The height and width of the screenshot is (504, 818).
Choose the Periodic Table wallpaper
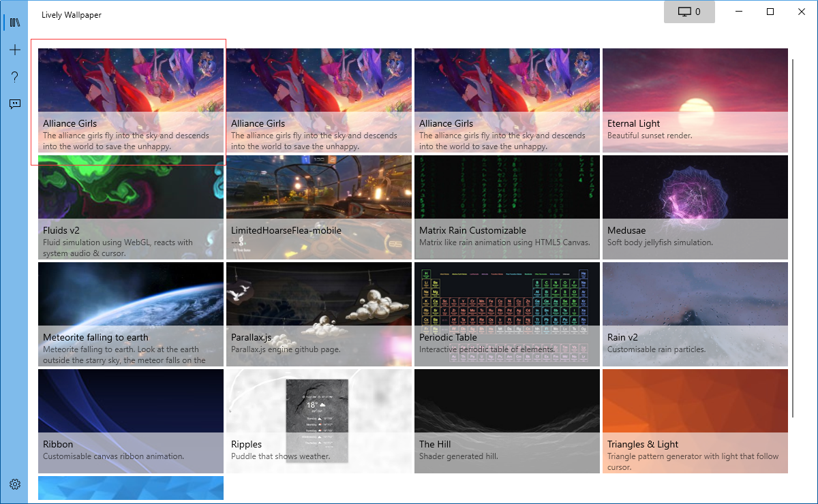click(507, 314)
